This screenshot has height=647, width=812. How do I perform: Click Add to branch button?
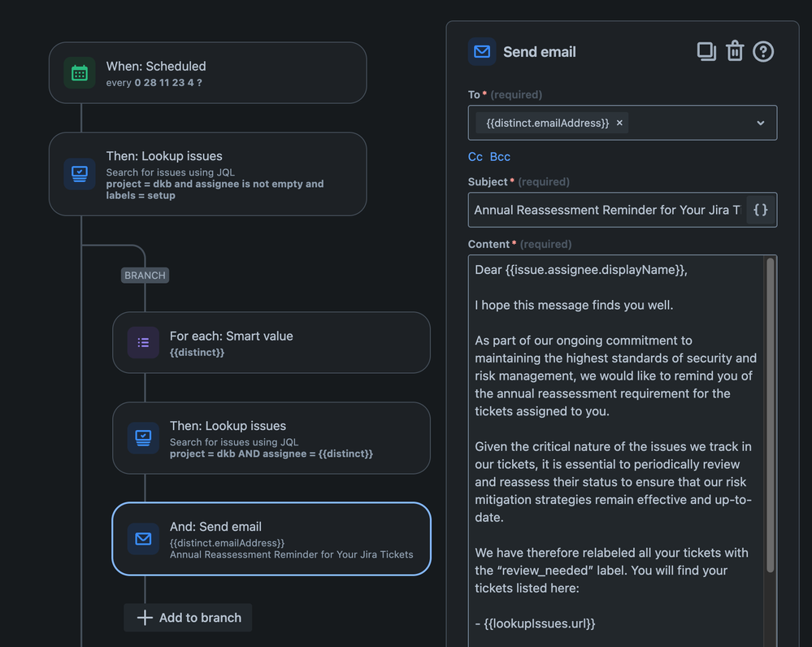click(x=188, y=618)
